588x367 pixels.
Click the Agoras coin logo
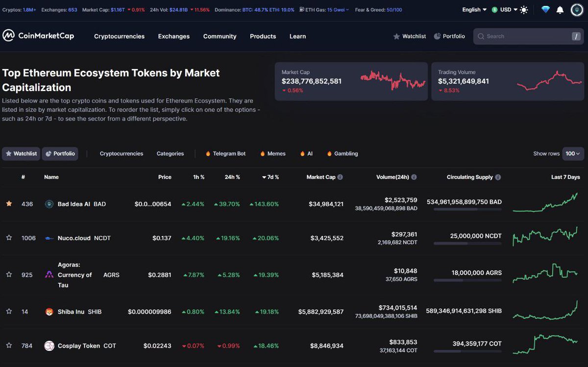[49, 275]
